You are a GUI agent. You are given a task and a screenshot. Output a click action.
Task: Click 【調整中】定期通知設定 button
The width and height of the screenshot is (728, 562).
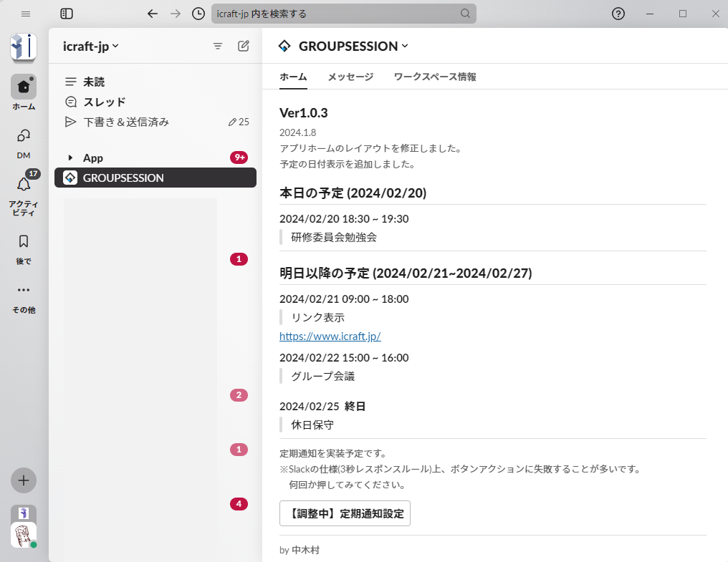click(345, 513)
